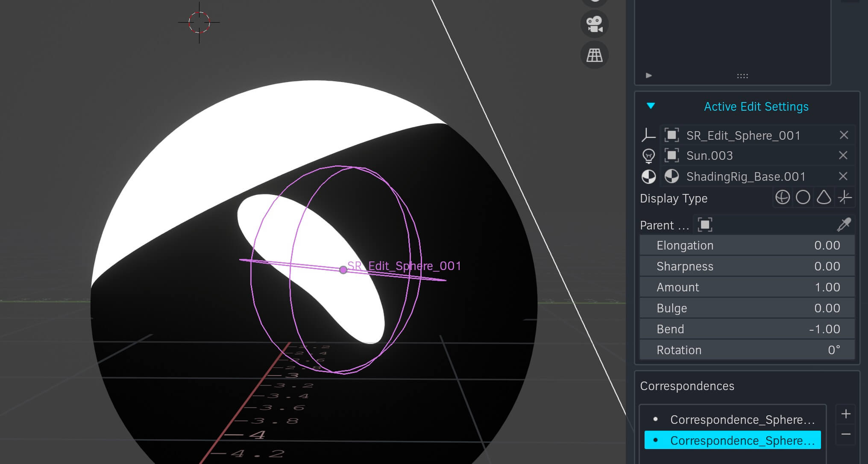Remove correspondence with minus button
The width and height of the screenshot is (868, 464).
tap(846, 434)
